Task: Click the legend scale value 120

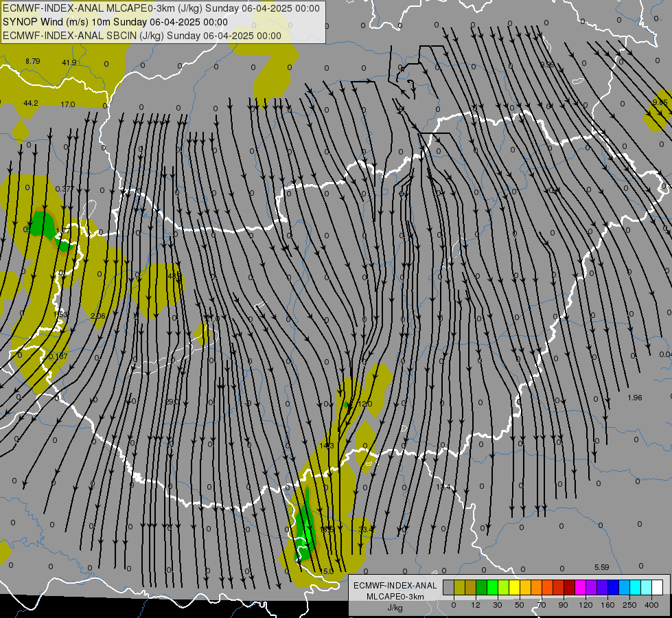Action: (586, 605)
